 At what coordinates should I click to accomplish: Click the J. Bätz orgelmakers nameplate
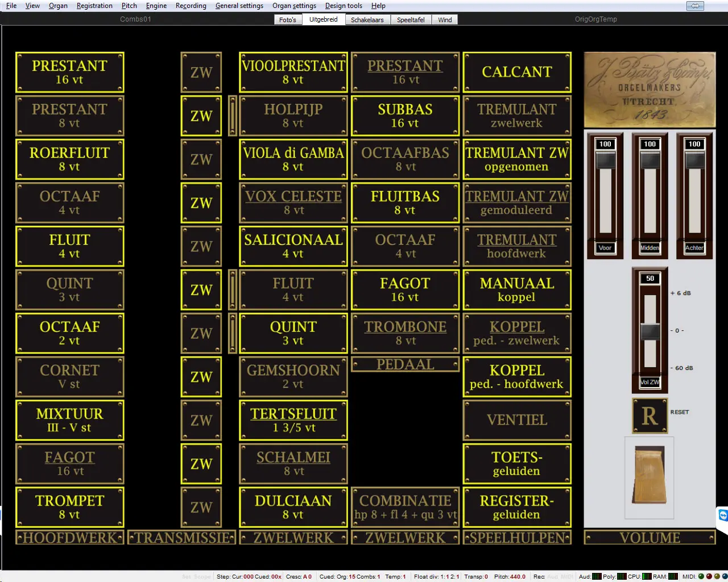[x=650, y=90]
